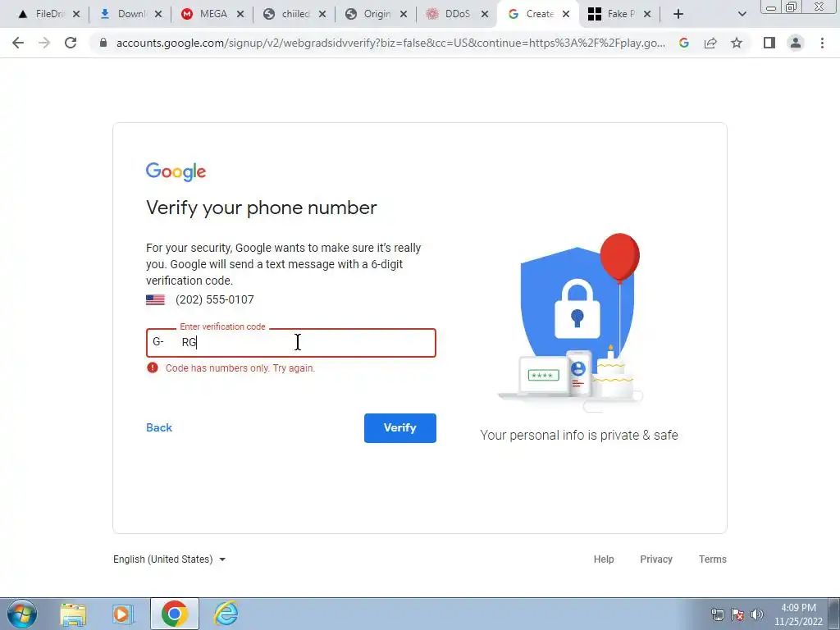Go back using the browser back arrow
The image size is (840, 630).
(18, 43)
